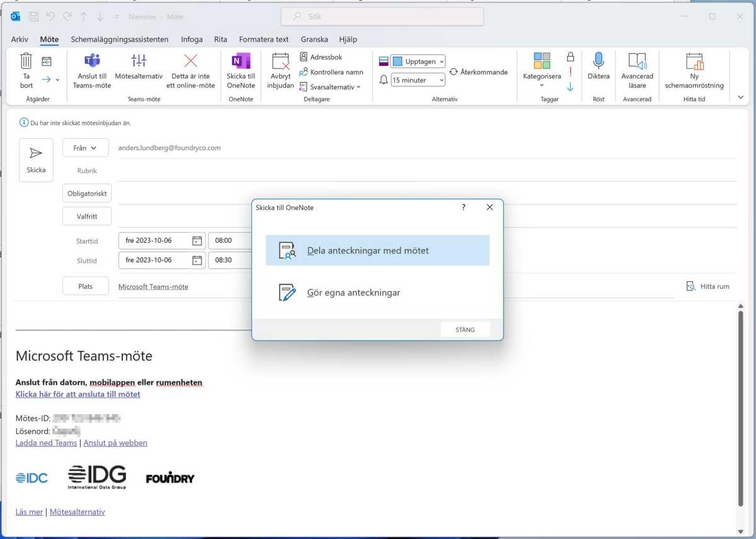756x539 pixels.
Task: Open the Rita tab
Action: coord(220,39)
